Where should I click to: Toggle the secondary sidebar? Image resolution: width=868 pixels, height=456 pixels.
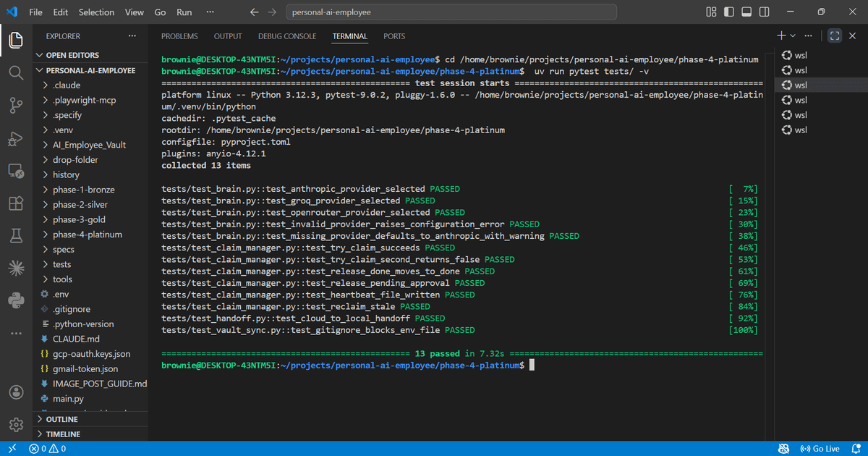pos(763,12)
